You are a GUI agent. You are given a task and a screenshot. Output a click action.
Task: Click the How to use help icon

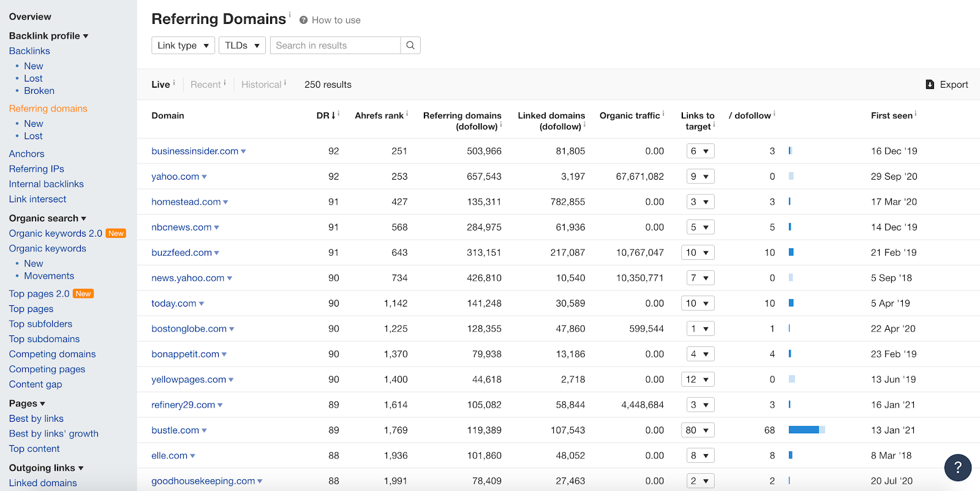(303, 20)
